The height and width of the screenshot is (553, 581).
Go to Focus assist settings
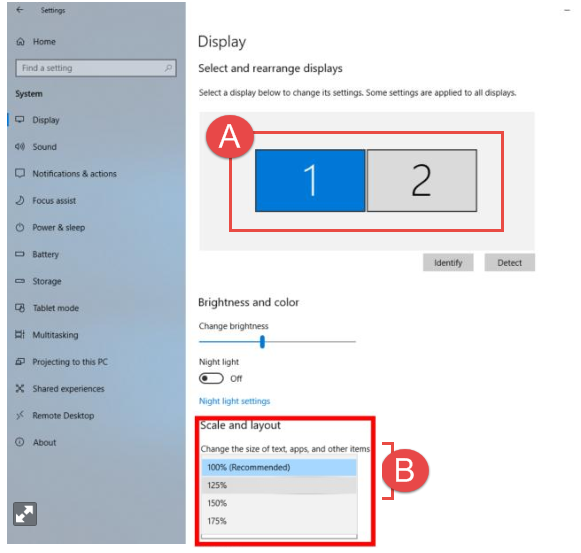click(x=54, y=201)
